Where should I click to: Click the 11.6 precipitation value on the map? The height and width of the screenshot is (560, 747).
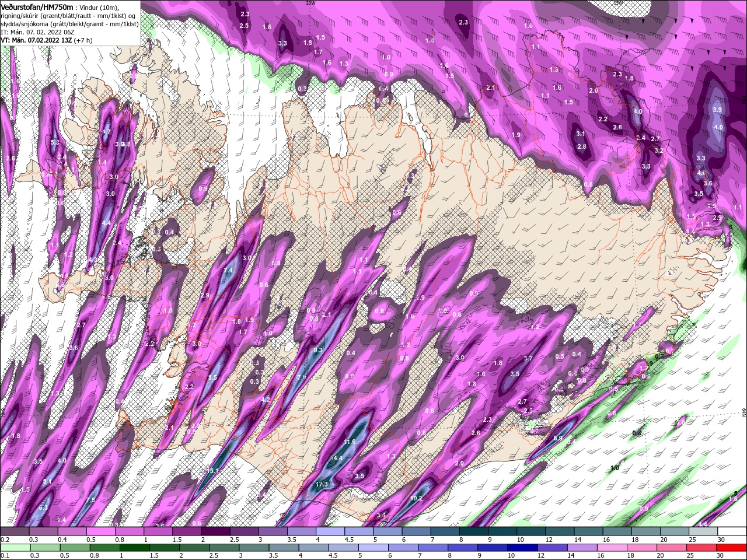[x=350, y=442]
